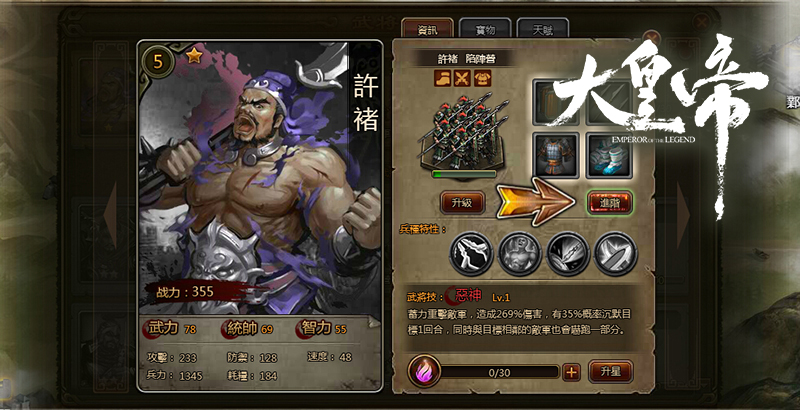The width and height of the screenshot is (800, 410).
Task: Select the muscular warrior troop trait icon
Action: click(519, 253)
